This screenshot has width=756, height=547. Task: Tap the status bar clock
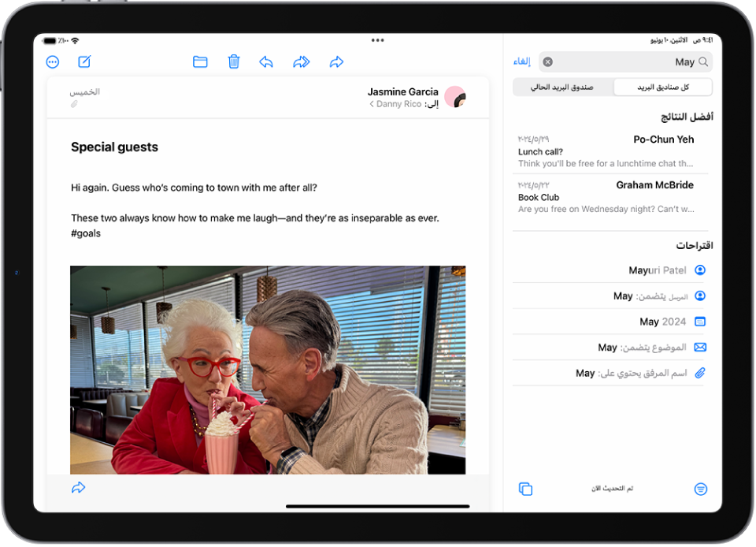pyautogui.click(x=703, y=40)
